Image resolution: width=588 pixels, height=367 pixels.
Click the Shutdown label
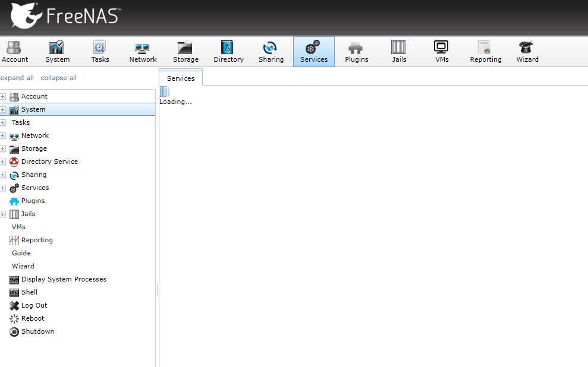pos(37,332)
